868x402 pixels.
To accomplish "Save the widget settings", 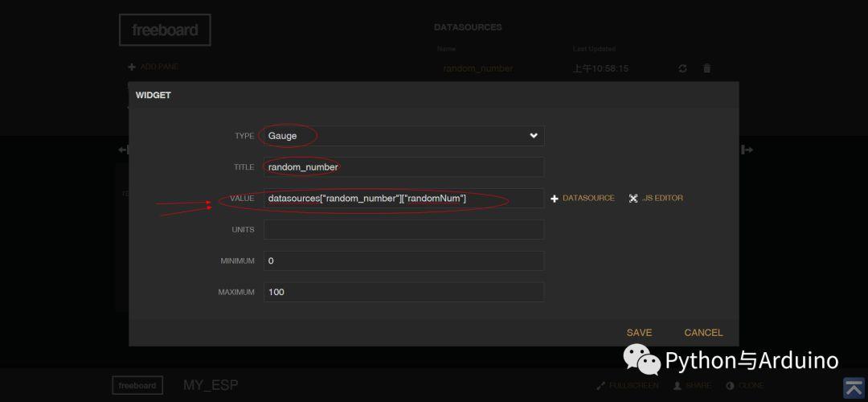I will tap(639, 333).
